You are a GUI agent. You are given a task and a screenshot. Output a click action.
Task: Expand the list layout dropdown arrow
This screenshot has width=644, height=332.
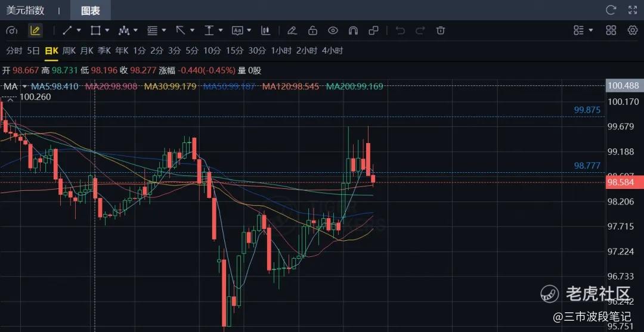(x=591, y=30)
